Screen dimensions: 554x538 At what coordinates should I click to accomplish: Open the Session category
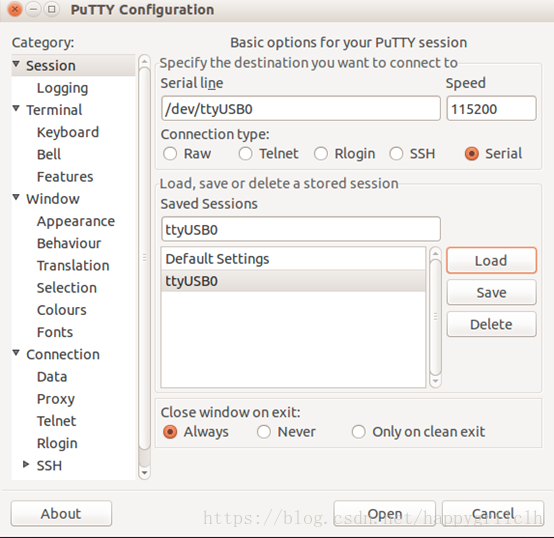[x=51, y=66]
